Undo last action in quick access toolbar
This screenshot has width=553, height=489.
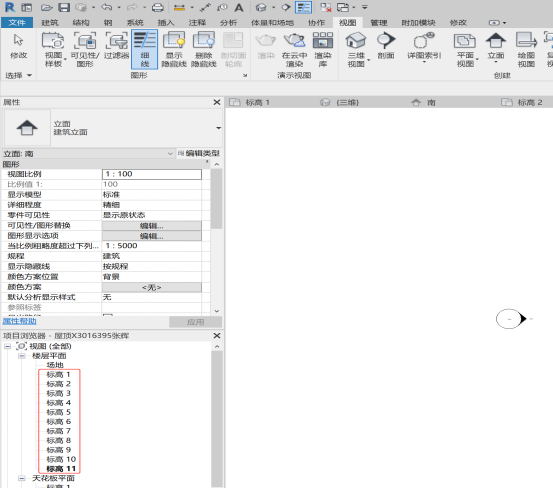pos(107,7)
